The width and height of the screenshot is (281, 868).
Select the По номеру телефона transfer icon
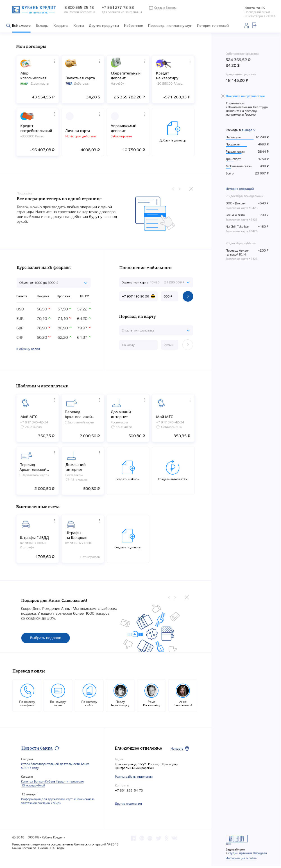[x=27, y=690]
